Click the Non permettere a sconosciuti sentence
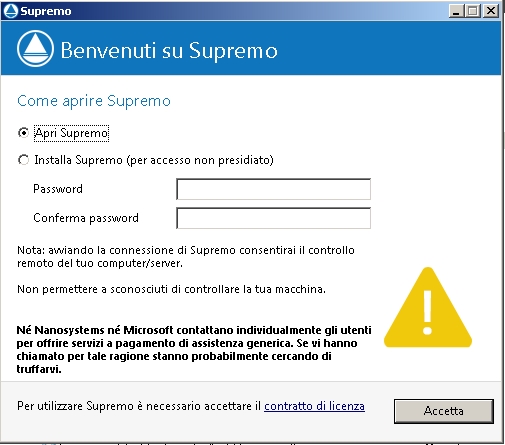This screenshot has width=505, height=445. (171, 289)
